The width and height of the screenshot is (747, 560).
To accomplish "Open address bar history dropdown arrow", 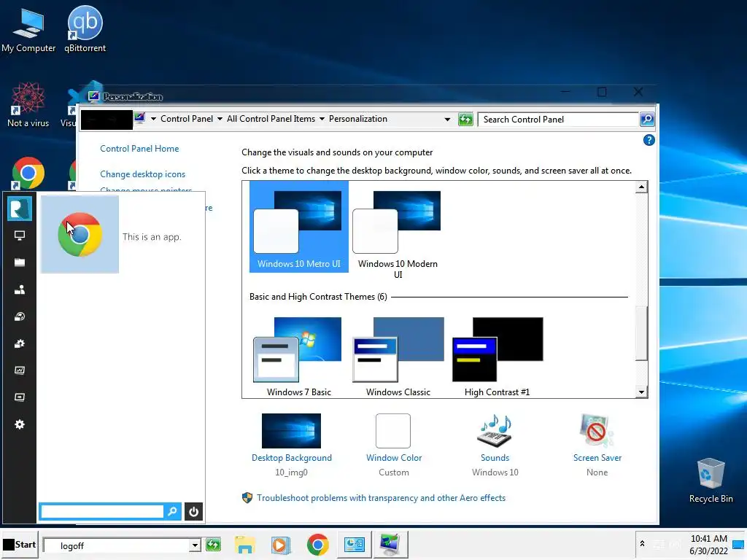I will pos(447,120).
